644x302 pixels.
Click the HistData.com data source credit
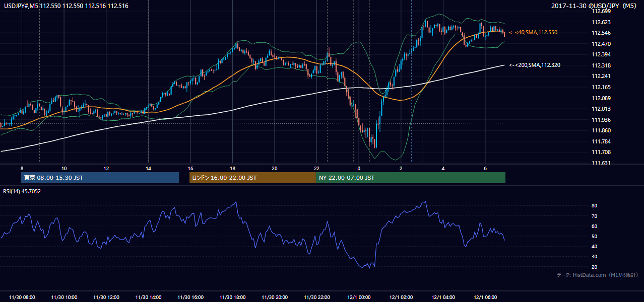pos(598,275)
